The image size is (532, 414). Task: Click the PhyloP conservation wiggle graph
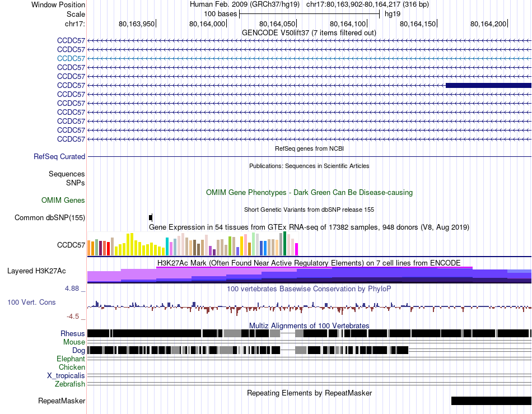pyautogui.click(x=309, y=307)
